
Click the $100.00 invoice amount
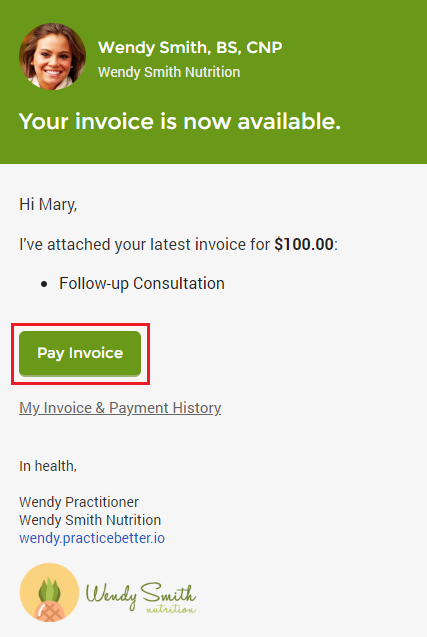click(x=304, y=245)
